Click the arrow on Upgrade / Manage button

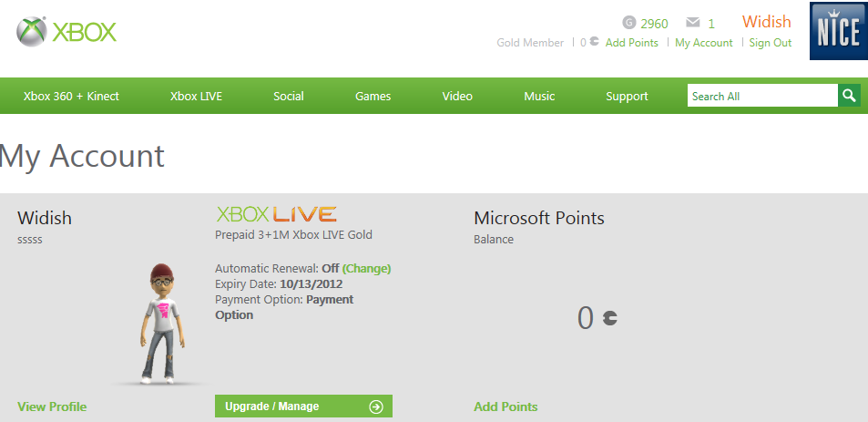click(x=376, y=407)
